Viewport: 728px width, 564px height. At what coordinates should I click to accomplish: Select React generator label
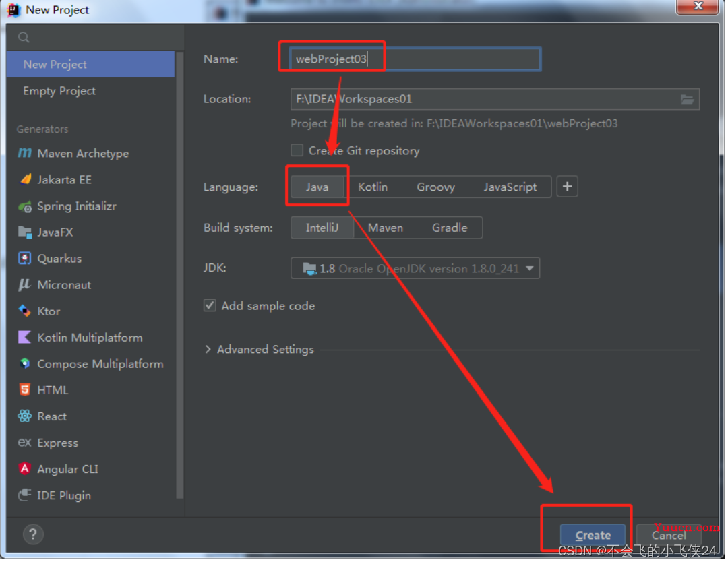coord(52,416)
